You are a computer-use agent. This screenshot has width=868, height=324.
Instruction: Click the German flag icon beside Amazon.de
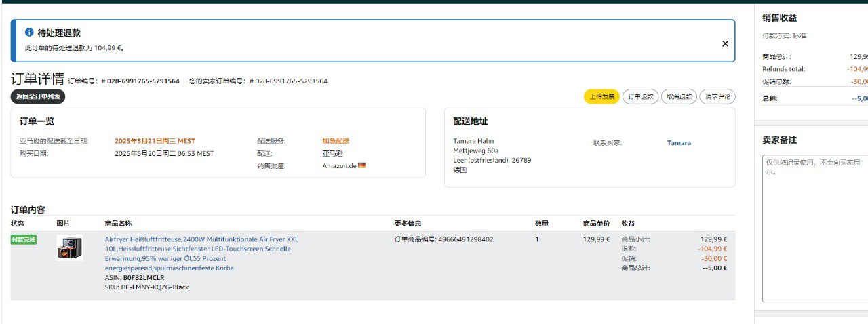coord(361,165)
